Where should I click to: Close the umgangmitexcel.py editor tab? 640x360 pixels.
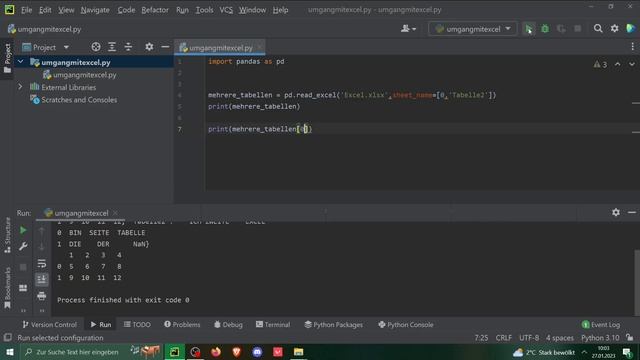pos(260,47)
